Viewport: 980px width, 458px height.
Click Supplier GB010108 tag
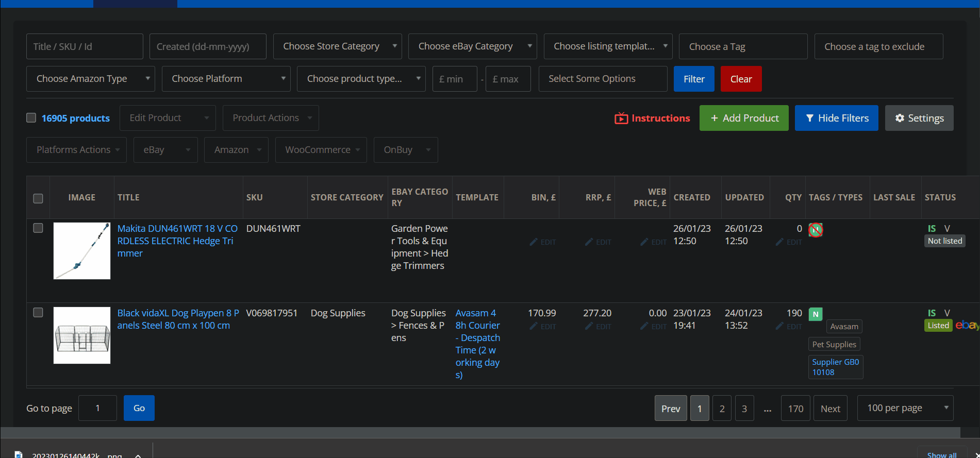click(836, 367)
